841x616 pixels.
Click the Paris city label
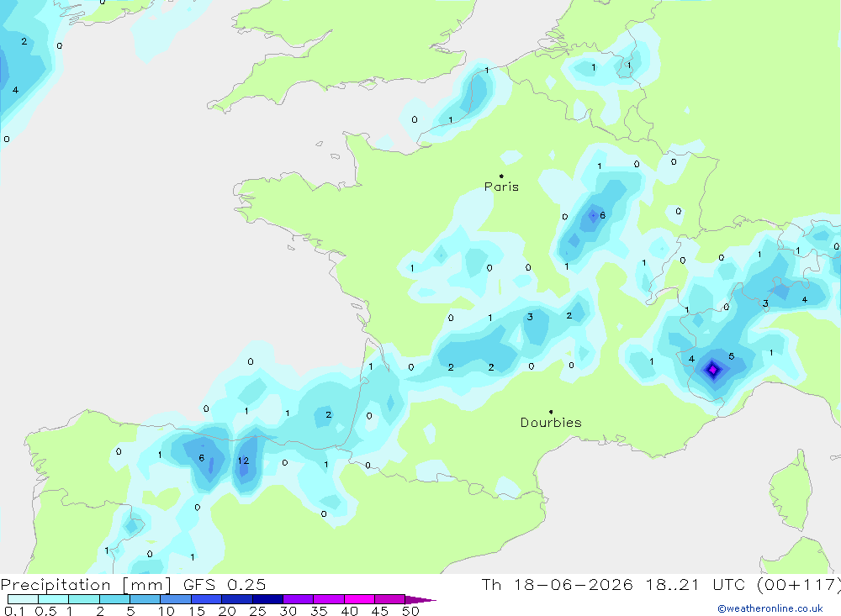pos(501,187)
